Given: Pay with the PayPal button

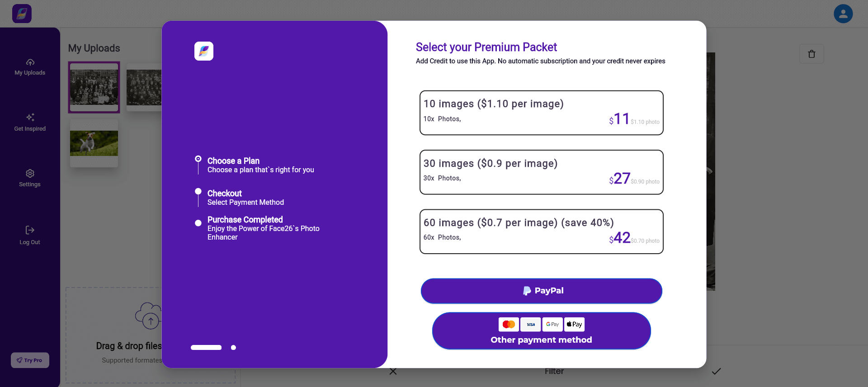Looking at the screenshot, I should [x=541, y=291].
